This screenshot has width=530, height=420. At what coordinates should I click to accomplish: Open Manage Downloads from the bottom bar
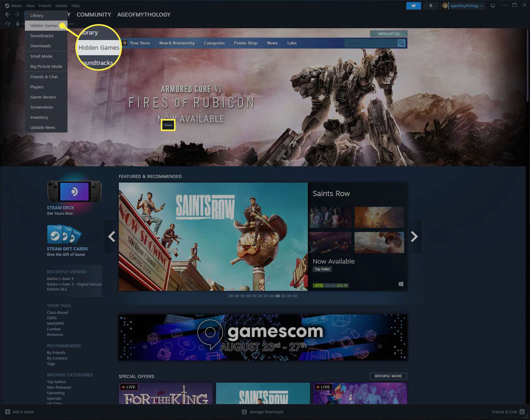(x=263, y=412)
